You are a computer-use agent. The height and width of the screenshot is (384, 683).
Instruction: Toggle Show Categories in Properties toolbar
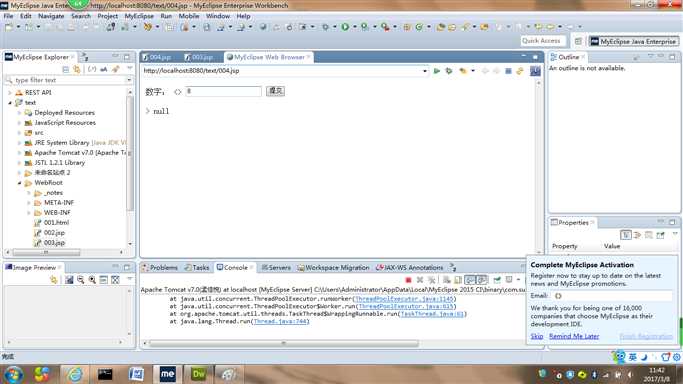[x=626, y=235]
